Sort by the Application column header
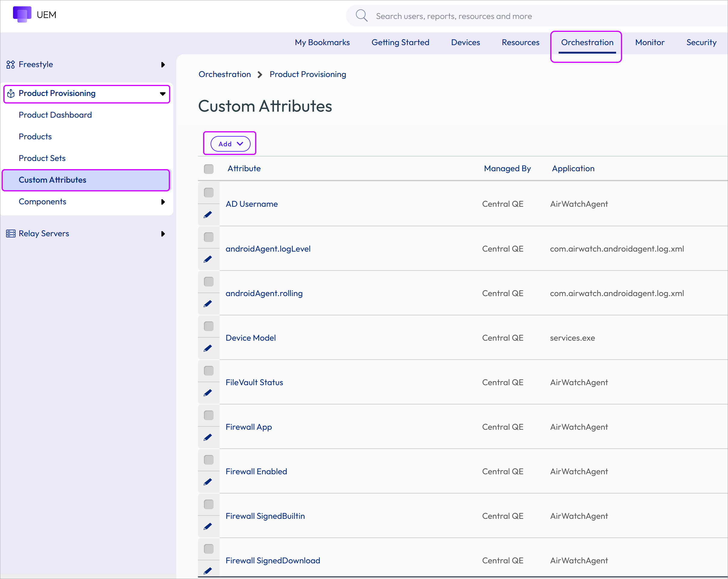The width and height of the screenshot is (728, 579). tap(573, 169)
